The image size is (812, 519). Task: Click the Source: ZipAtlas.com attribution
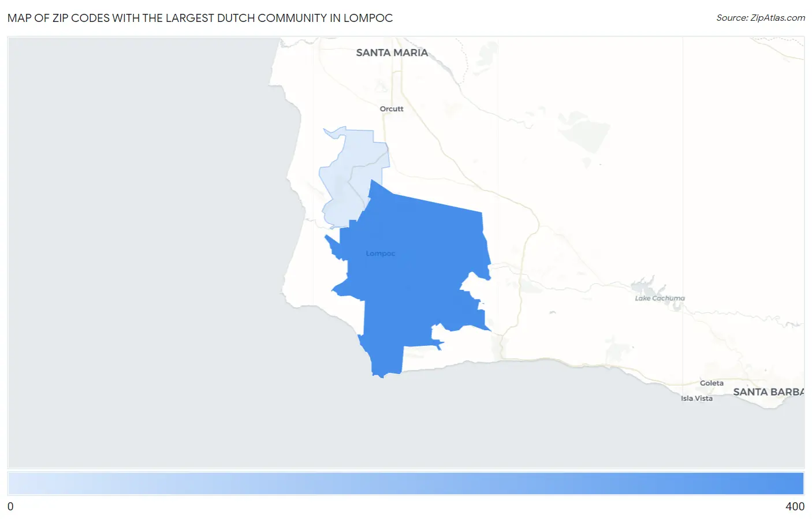[761, 18]
